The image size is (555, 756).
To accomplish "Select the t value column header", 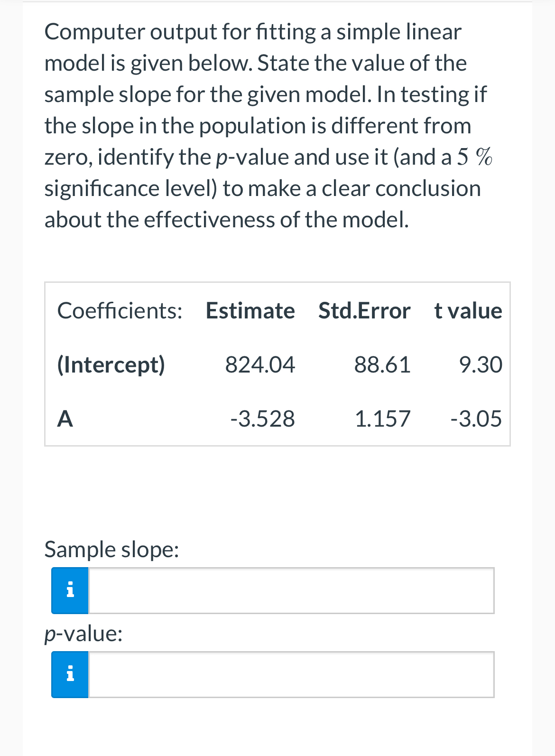I will tap(468, 311).
